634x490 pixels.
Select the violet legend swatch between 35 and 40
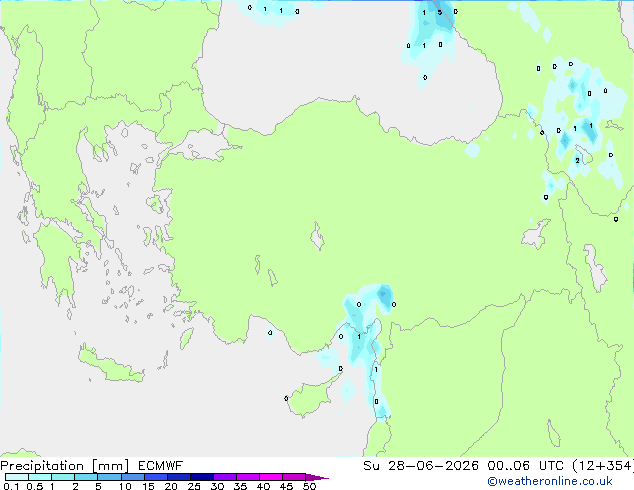pyautogui.click(x=247, y=477)
